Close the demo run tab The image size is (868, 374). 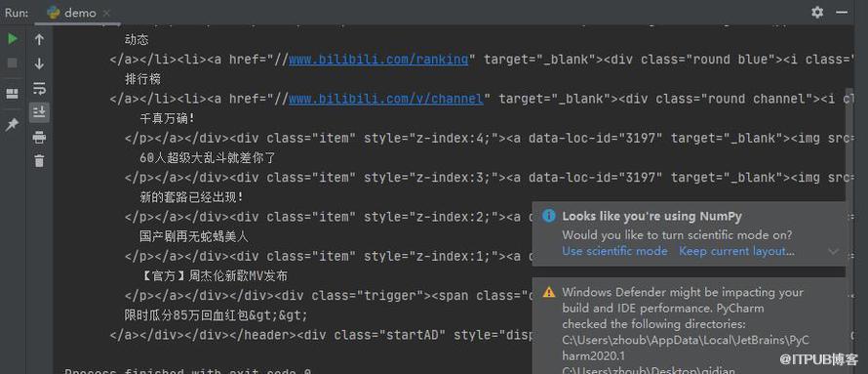106,13
